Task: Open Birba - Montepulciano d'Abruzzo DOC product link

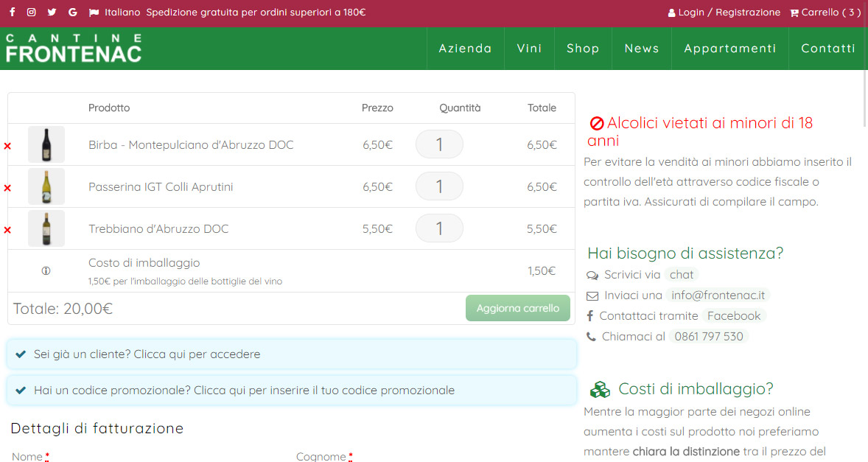Action: (x=191, y=145)
